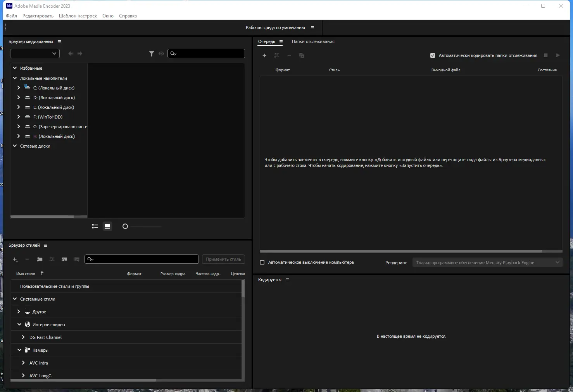Open the Файл menu
This screenshot has height=392, width=573.
pyautogui.click(x=11, y=15)
